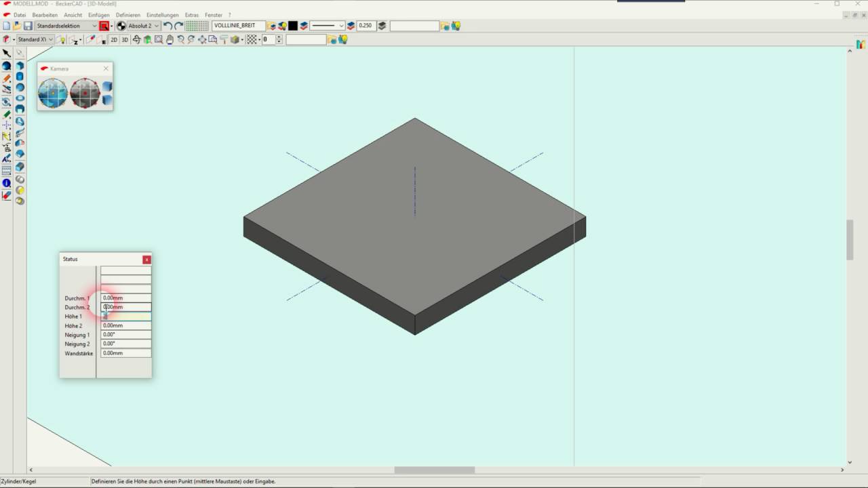
Task: Open a file using the folder icon
Action: coord(17,26)
